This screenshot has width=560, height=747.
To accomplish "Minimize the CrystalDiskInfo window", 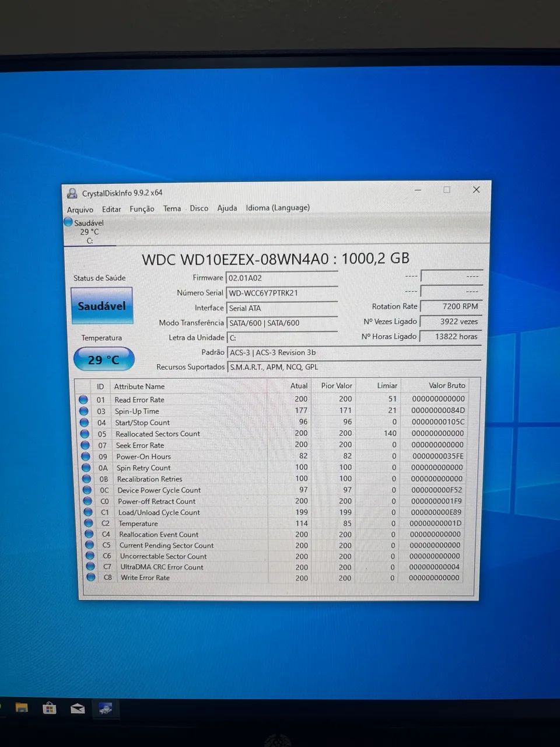I will (x=418, y=190).
